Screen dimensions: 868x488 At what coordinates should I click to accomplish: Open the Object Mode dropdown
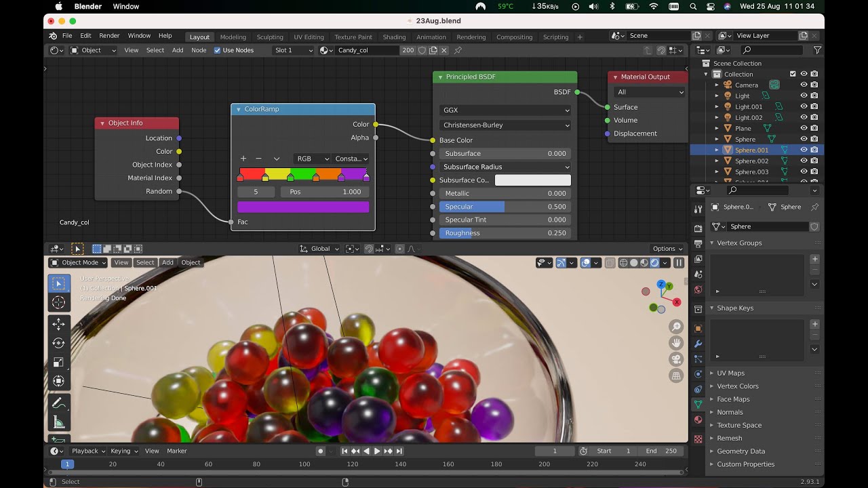coord(78,263)
